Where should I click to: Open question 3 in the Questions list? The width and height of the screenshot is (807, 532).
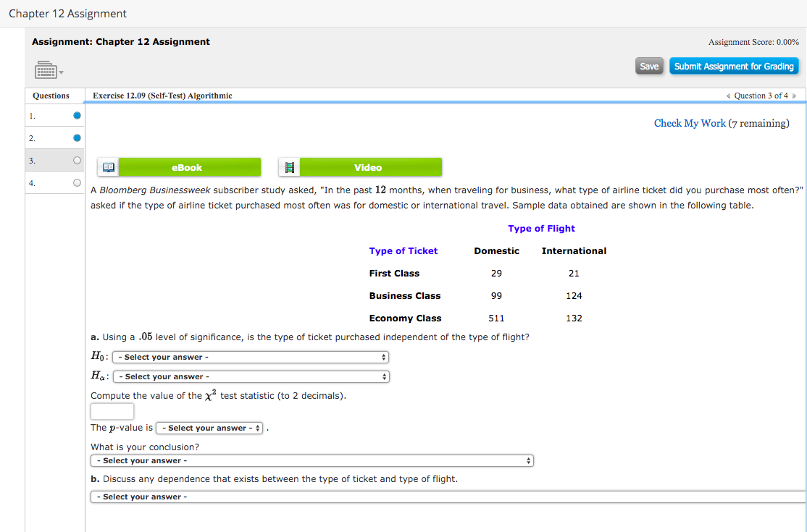click(x=54, y=161)
